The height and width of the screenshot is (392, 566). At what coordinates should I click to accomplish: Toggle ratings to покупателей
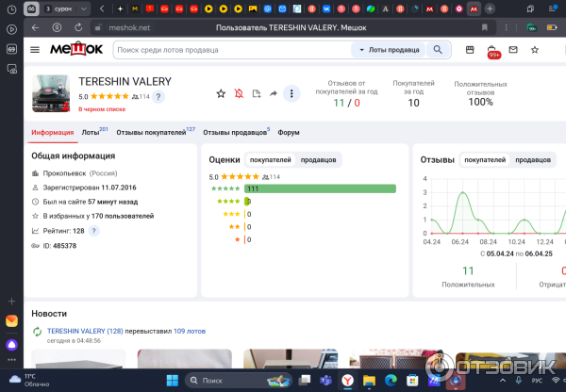click(x=270, y=160)
